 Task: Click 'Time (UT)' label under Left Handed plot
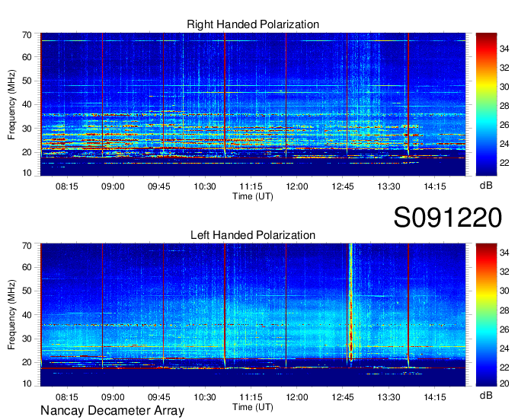click(253, 407)
